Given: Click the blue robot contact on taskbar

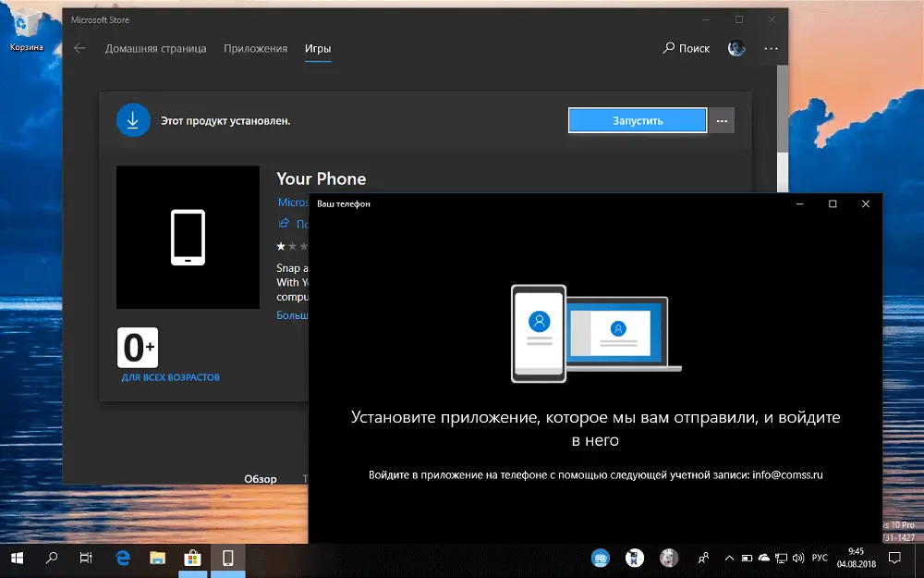Looking at the screenshot, I should tap(601, 558).
